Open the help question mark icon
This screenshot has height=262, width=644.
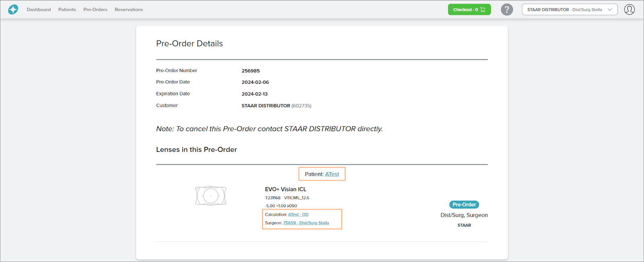(x=507, y=9)
